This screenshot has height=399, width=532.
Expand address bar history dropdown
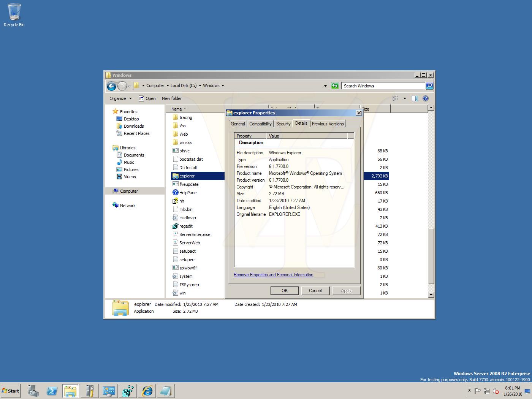(325, 86)
